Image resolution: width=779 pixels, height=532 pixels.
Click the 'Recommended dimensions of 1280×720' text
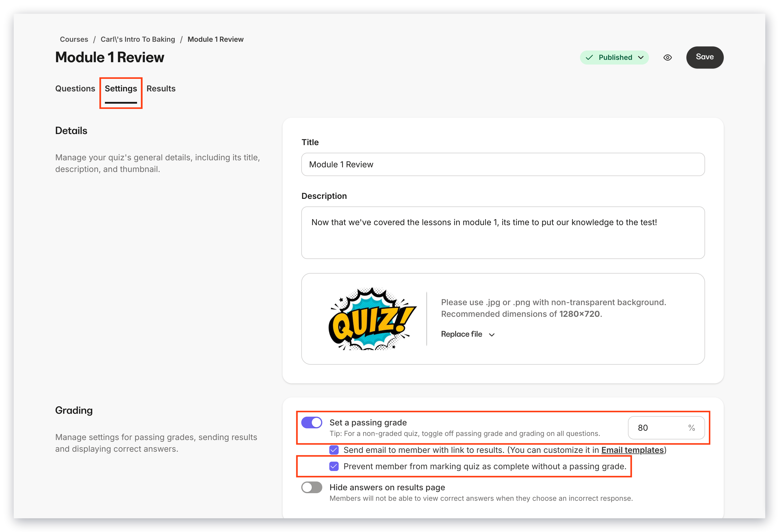(521, 314)
